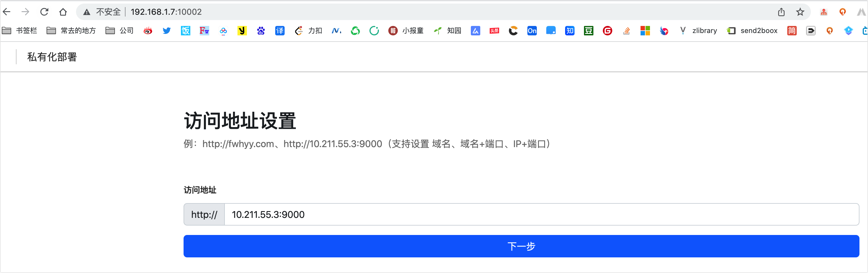Screen dimensions: 868x273
Task: Click the browser back arrow
Action: (x=7, y=12)
